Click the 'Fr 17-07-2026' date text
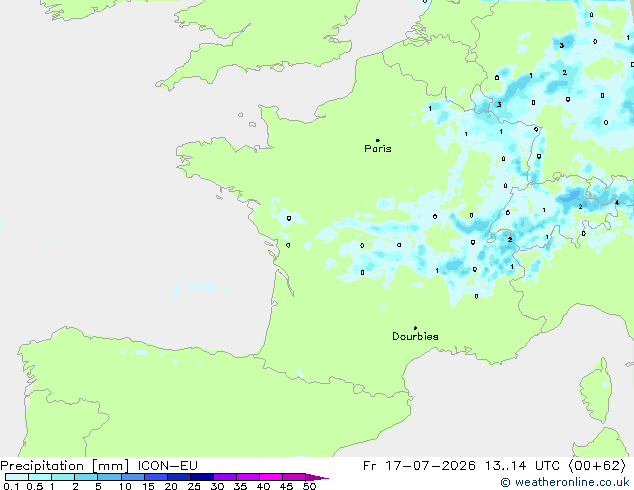The height and width of the screenshot is (490, 634). click(x=419, y=466)
